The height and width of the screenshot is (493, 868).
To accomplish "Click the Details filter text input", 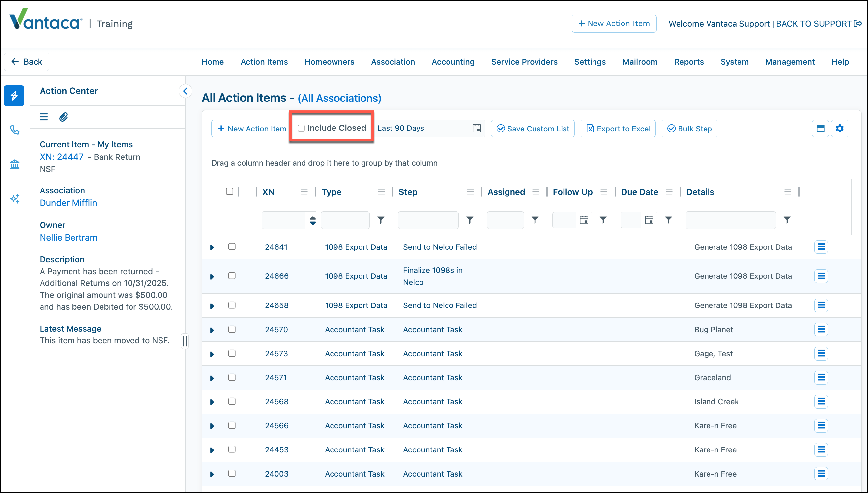I will pyautogui.click(x=731, y=220).
